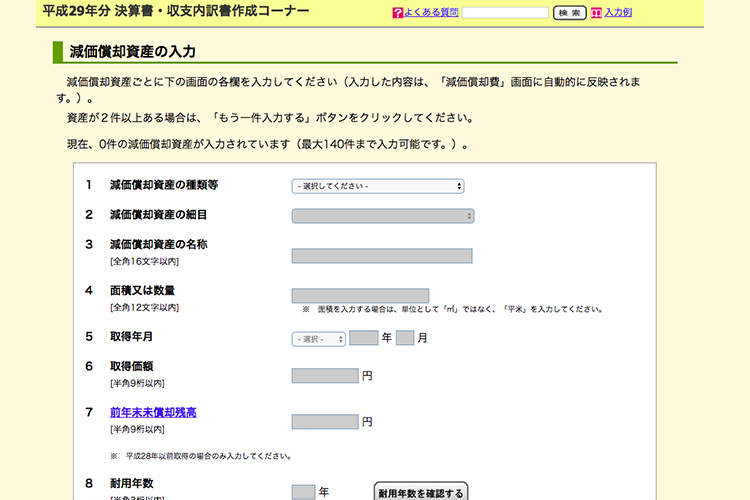Click the 平成29年分 決算書 page title
This screenshot has height=500, width=750.
(176, 12)
